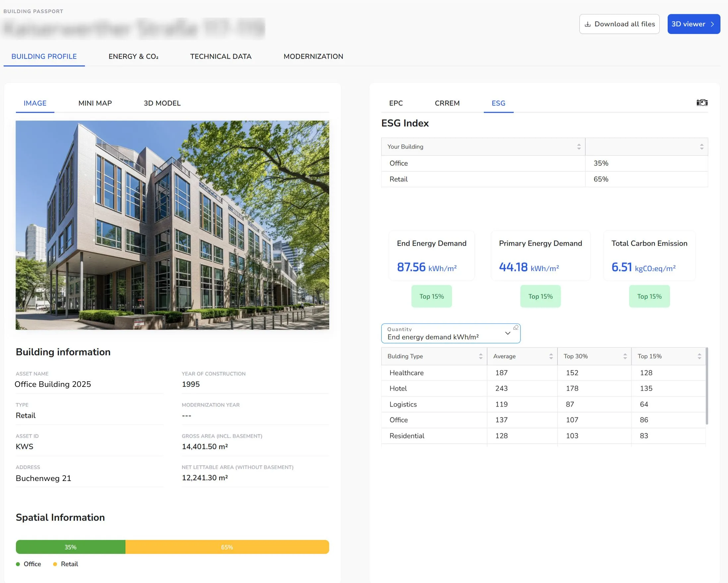Sort by Bulding Type column
Screen dimensions: 728x583
click(x=480, y=356)
